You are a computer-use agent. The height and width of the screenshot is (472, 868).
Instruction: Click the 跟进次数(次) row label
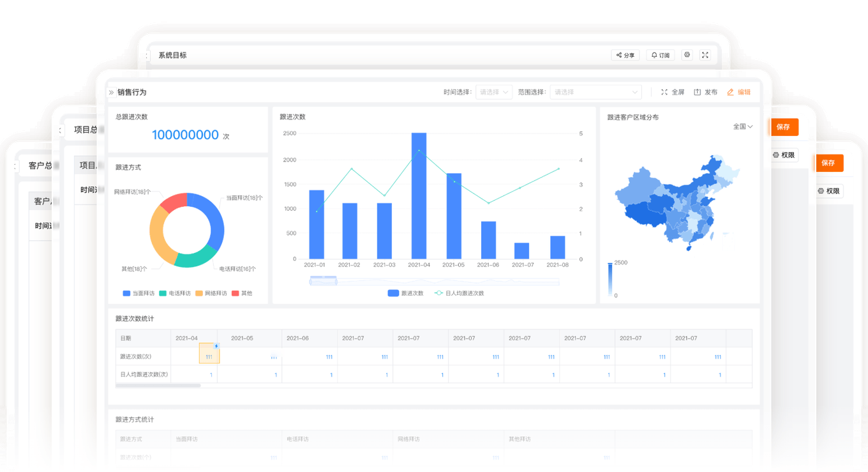pyautogui.click(x=136, y=356)
